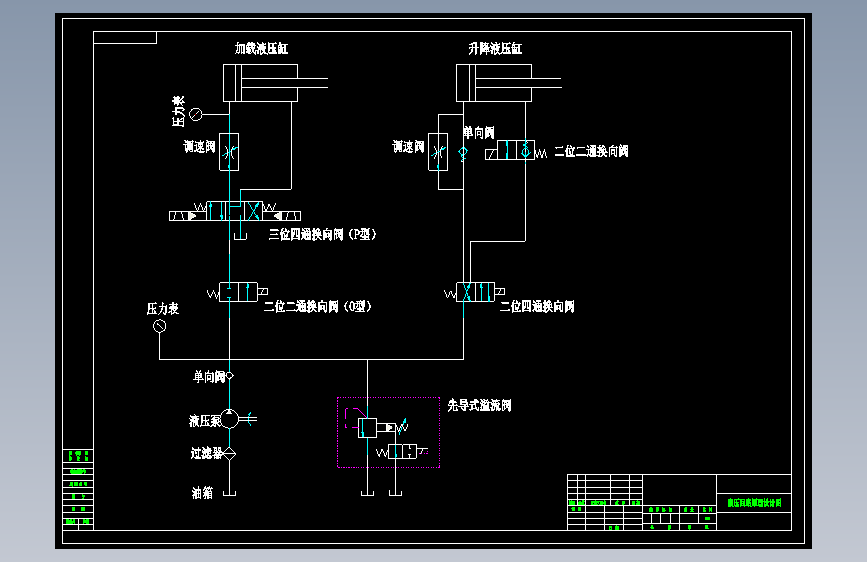Click the 升降液压缸 label
Image resolution: width=867 pixels, height=562 pixels.
tap(495, 49)
